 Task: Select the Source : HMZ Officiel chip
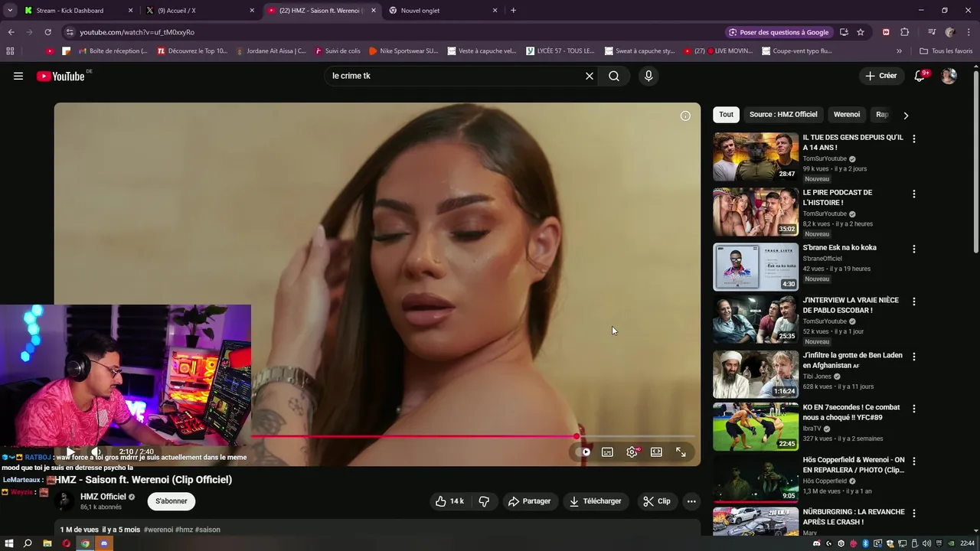pyautogui.click(x=783, y=115)
